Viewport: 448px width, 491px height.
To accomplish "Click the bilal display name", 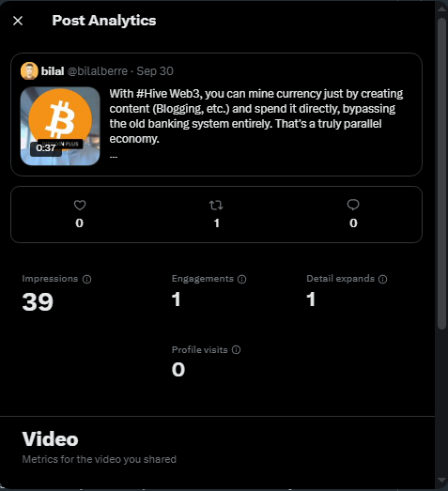I will click(53, 71).
